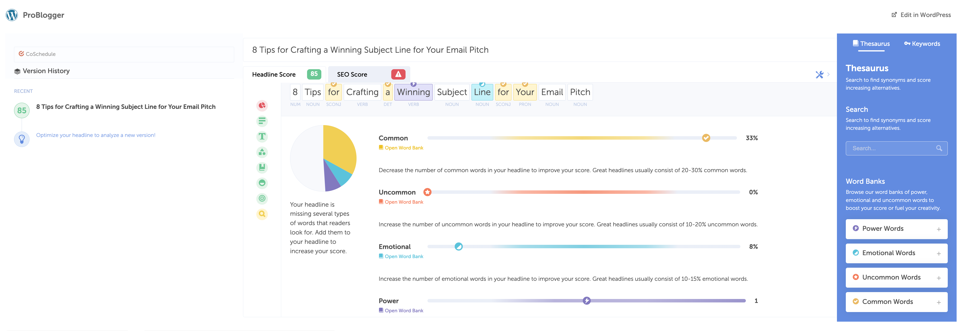Click the green shapes icon in sidebar

click(x=262, y=152)
